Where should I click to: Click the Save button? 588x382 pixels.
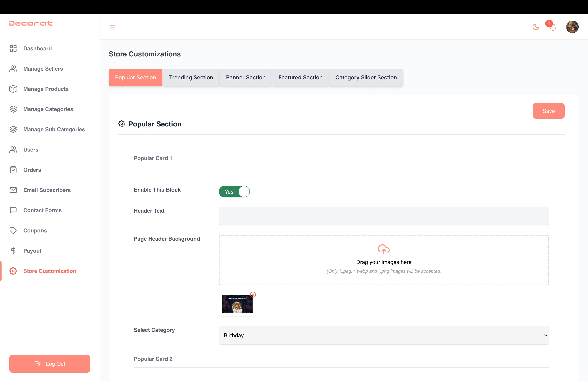tap(549, 111)
